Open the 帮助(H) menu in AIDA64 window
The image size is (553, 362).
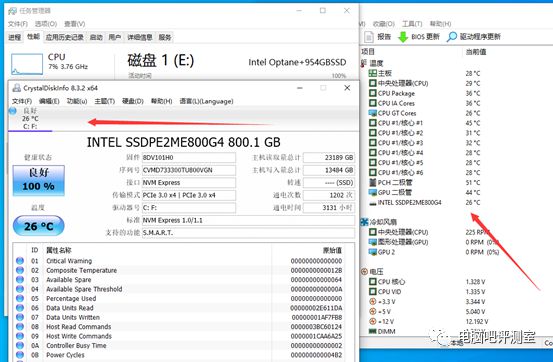440,24
